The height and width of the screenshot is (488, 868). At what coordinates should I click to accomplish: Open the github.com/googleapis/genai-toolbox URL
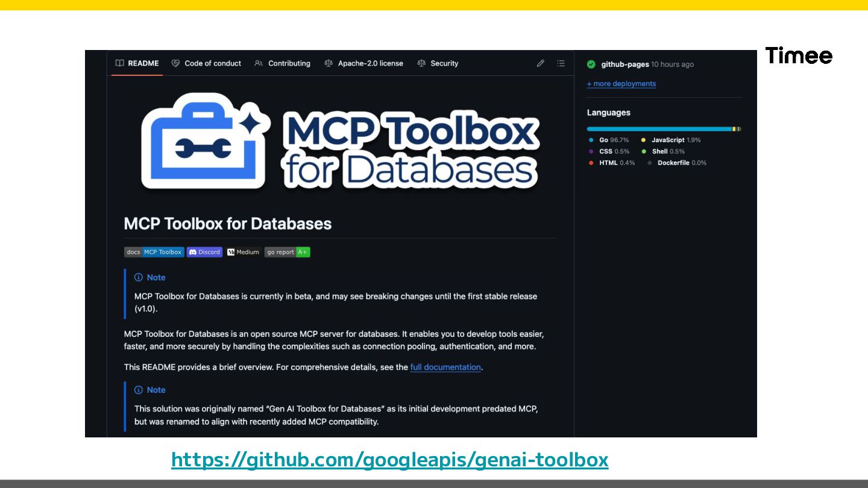pos(390,460)
